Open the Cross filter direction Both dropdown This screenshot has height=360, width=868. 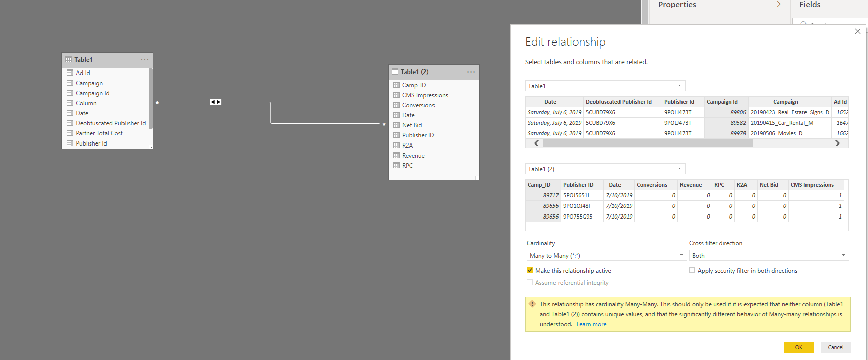(769, 256)
